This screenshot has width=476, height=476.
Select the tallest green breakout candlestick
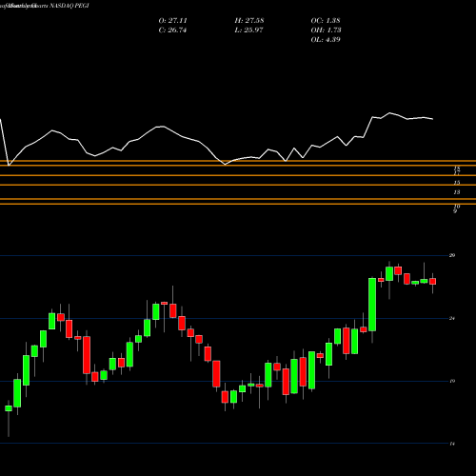click(372, 305)
